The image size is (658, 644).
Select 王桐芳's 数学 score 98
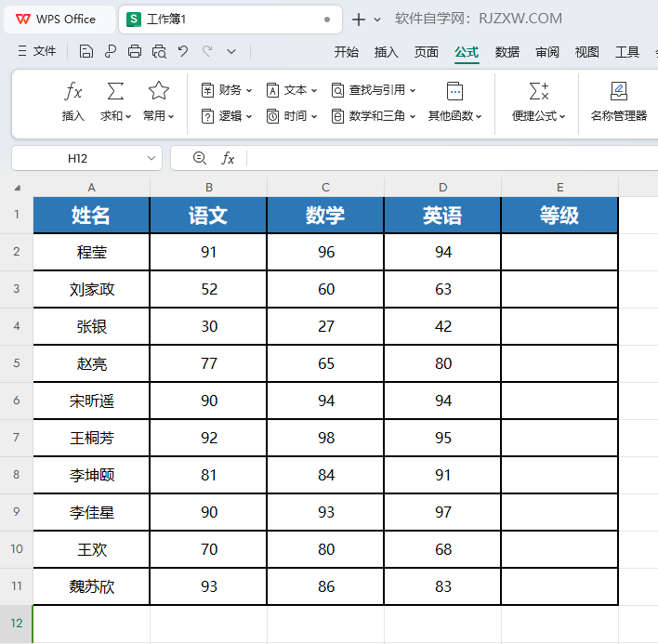click(x=325, y=438)
